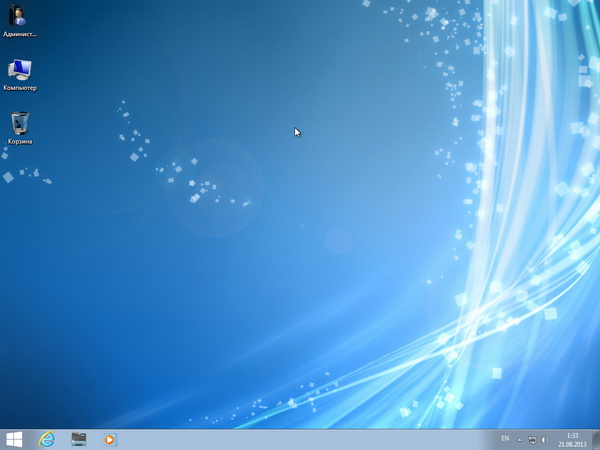Select the Корзина recycle bin icon
This screenshot has height=450, width=600.
pos(19,123)
